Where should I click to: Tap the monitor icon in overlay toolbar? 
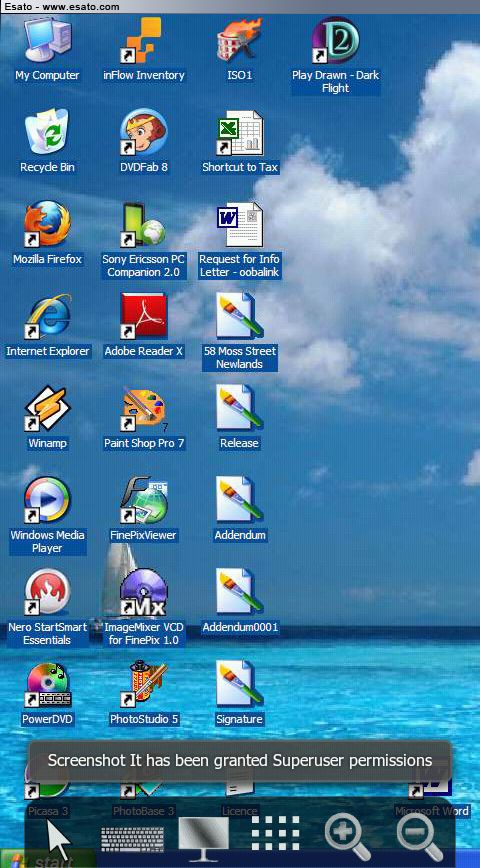(x=204, y=839)
